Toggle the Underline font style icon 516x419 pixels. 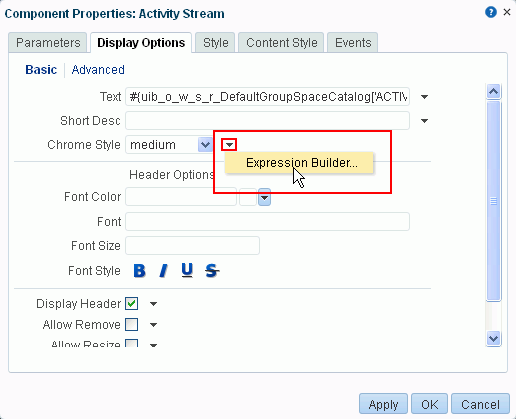pos(187,270)
